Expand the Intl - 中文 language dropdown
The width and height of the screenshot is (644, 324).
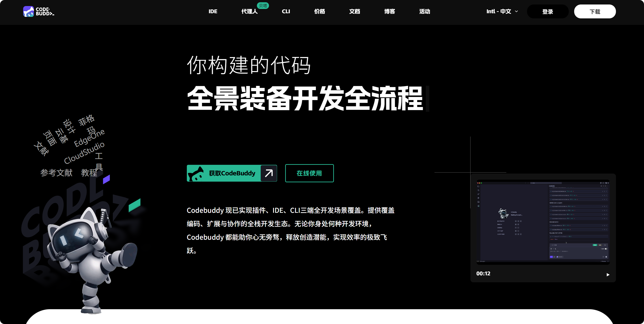coord(502,11)
